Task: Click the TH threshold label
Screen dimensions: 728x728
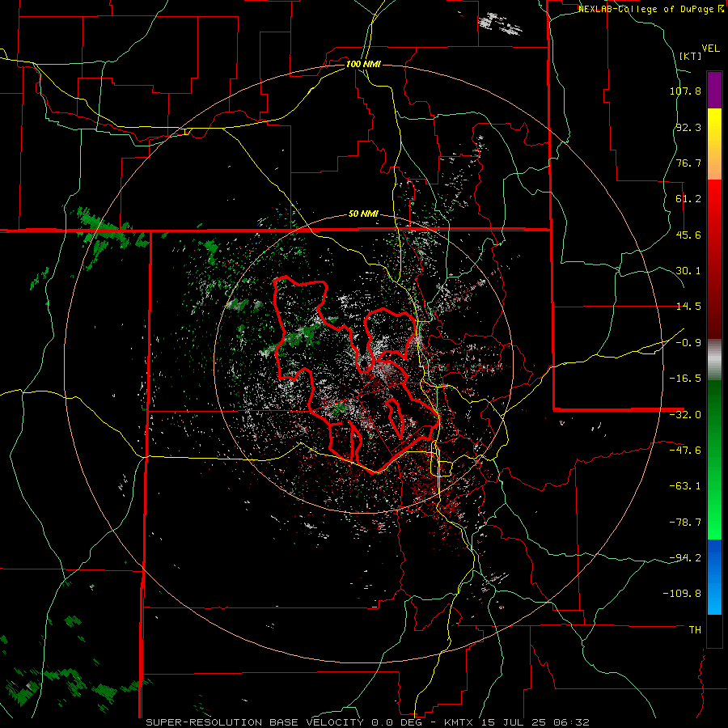Action: [695, 630]
